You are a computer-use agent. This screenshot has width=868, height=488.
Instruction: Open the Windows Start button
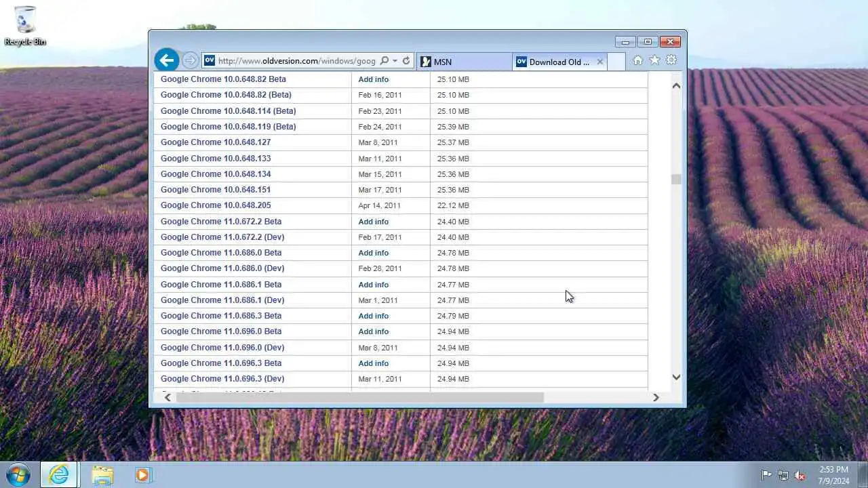pos(18,474)
